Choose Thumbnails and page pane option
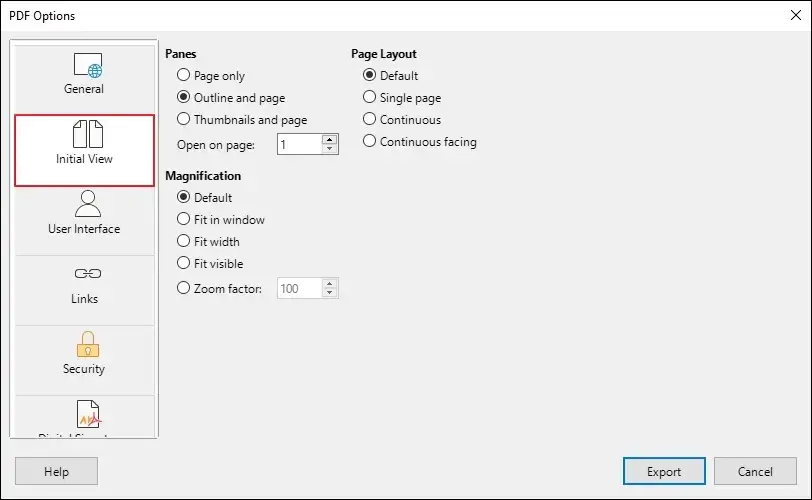812x500 pixels. tap(183, 119)
